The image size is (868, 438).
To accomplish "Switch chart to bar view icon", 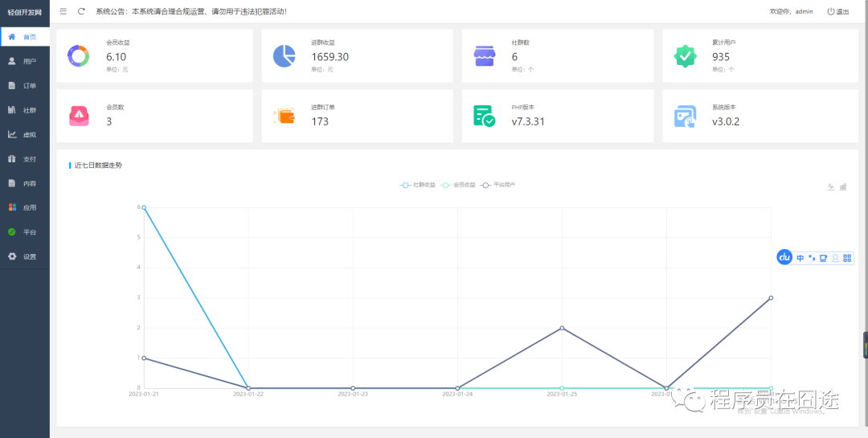I will point(843,186).
